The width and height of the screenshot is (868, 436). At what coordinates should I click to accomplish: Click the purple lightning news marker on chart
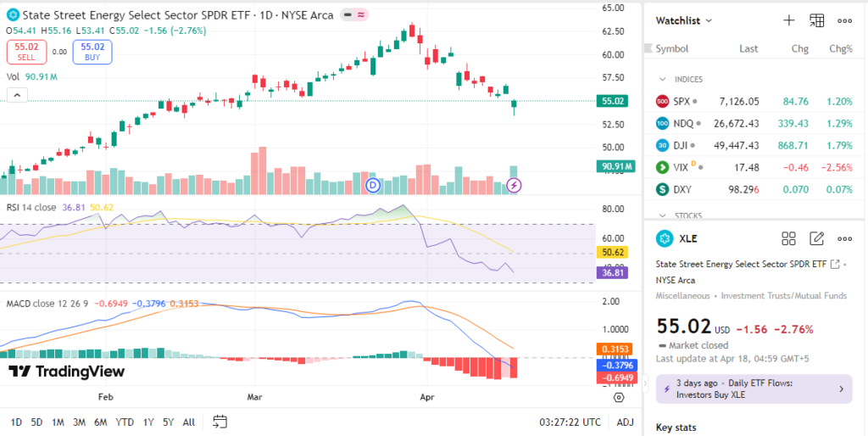click(514, 185)
